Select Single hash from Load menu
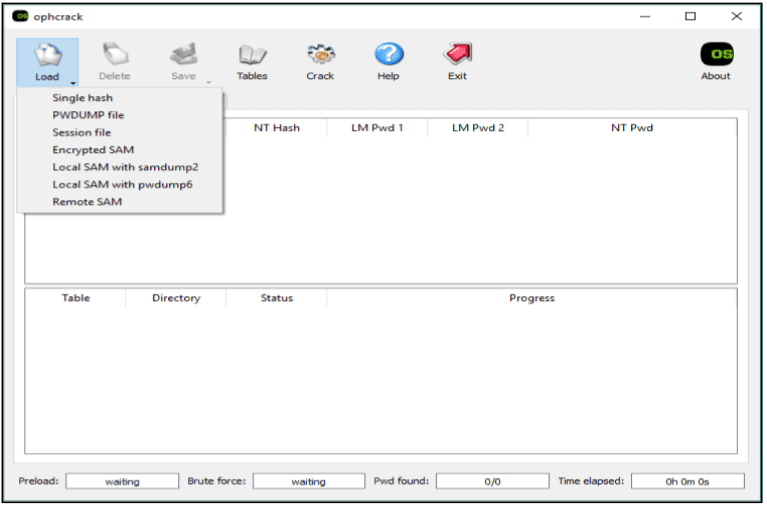The width and height of the screenshot is (767, 507). click(x=82, y=98)
